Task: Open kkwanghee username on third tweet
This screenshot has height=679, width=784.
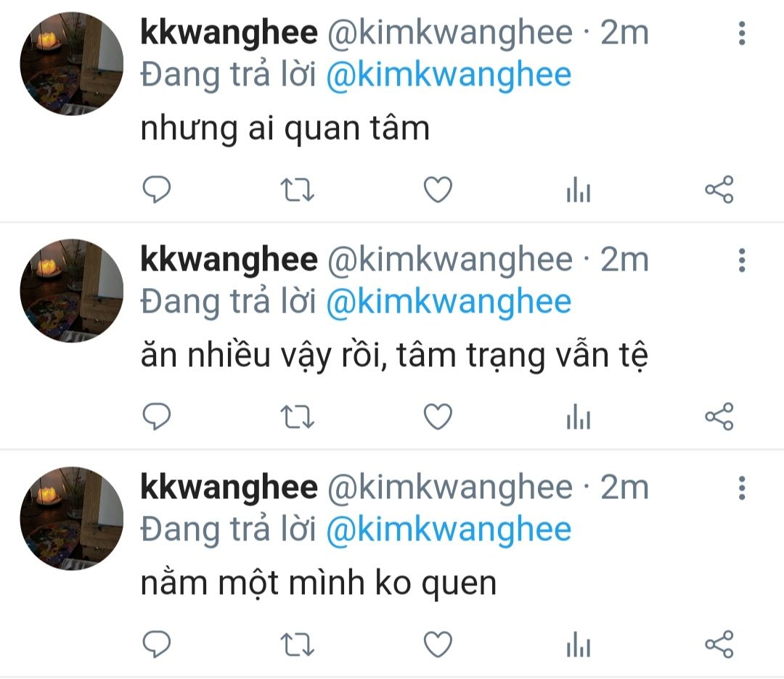Action: pyautogui.click(x=229, y=487)
